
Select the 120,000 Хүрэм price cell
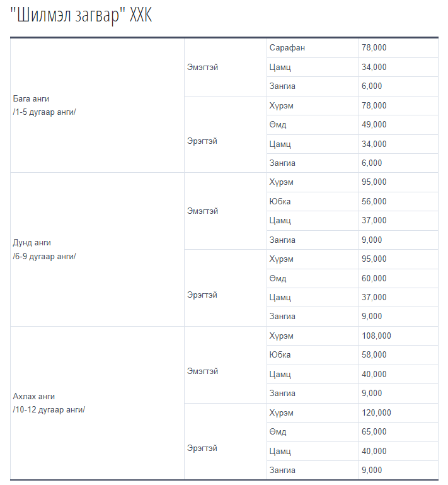pos(399,412)
